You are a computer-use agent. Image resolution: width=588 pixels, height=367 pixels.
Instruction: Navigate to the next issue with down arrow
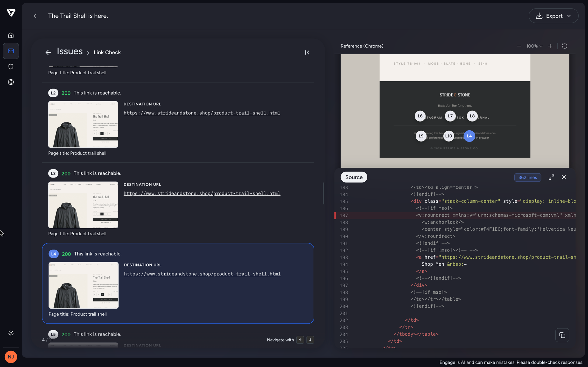(x=310, y=340)
